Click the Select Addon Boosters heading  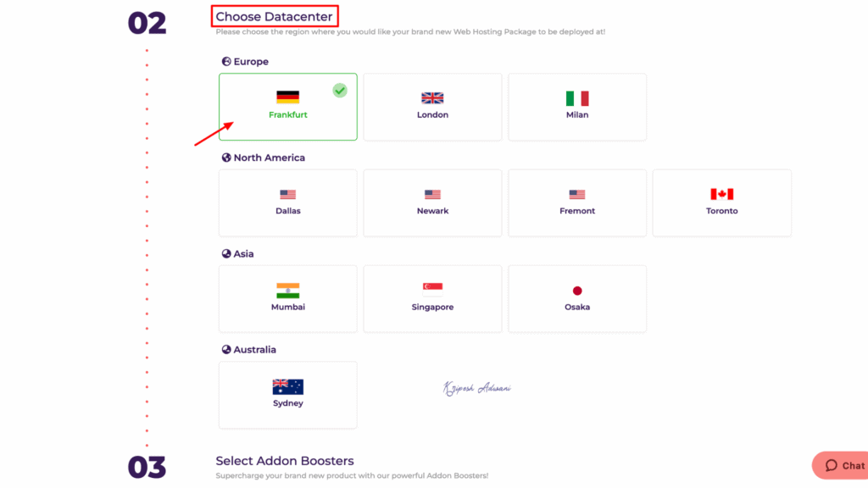click(x=284, y=460)
